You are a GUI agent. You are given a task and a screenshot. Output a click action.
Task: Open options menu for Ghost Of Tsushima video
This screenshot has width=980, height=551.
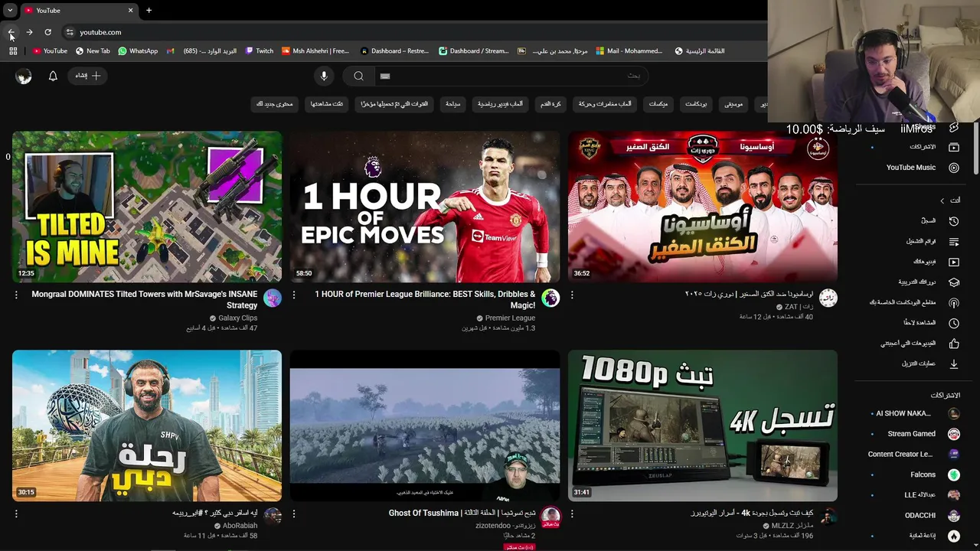coord(294,514)
